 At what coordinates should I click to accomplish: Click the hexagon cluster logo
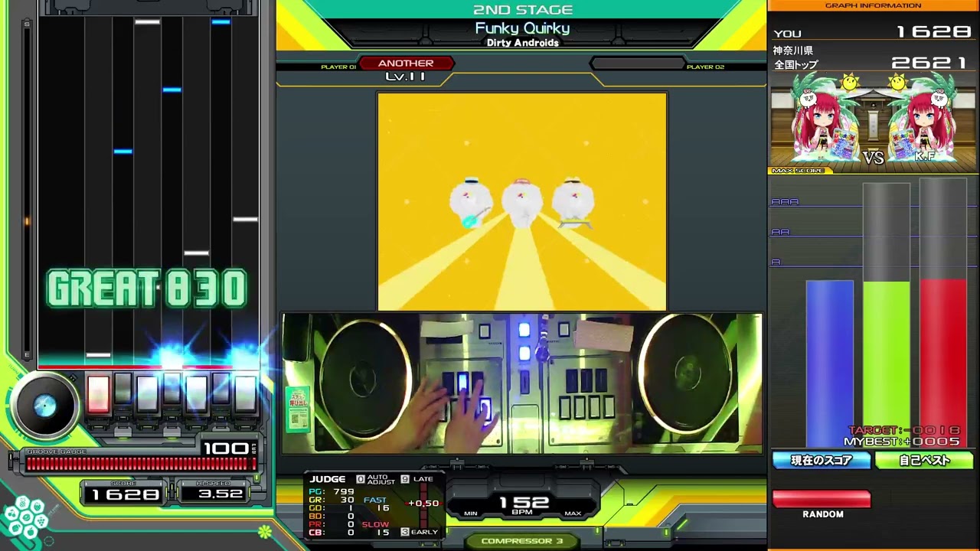pyautogui.click(x=24, y=518)
